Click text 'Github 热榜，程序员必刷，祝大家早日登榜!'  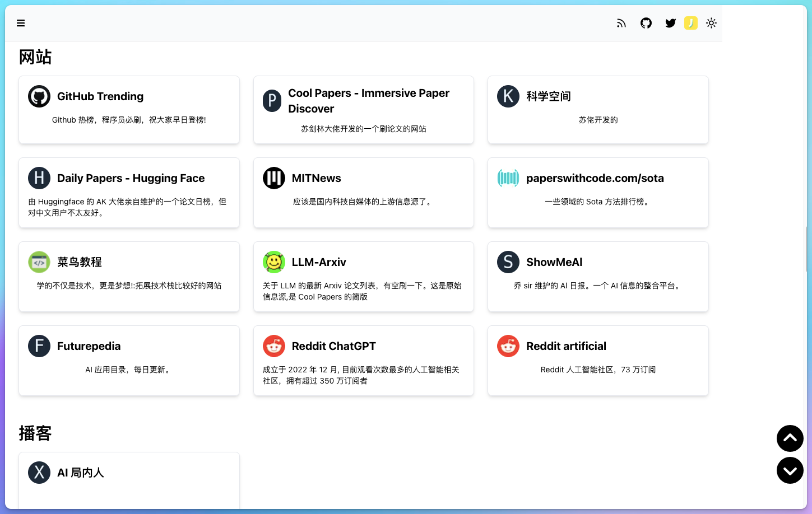[x=129, y=120]
